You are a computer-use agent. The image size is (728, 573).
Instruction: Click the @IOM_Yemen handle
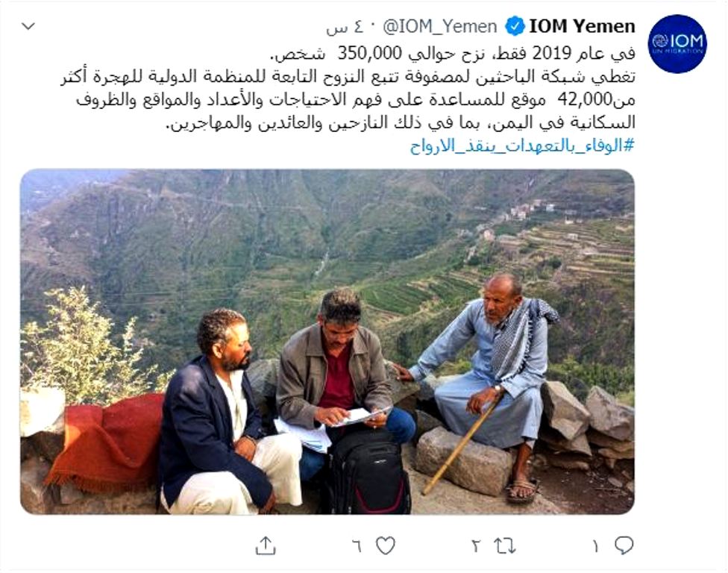pos(439,26)
